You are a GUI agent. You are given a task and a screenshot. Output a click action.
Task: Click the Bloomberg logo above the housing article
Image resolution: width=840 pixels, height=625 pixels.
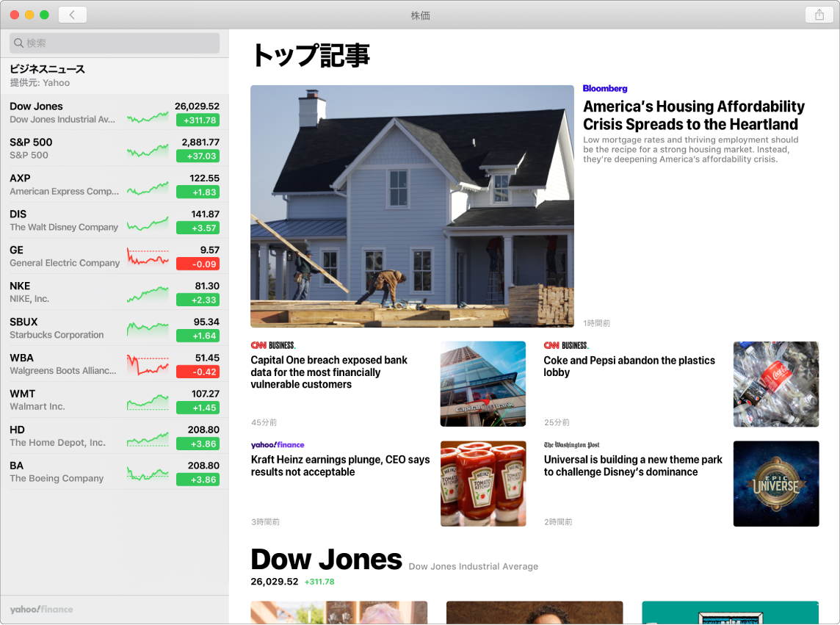click(604, 88)
